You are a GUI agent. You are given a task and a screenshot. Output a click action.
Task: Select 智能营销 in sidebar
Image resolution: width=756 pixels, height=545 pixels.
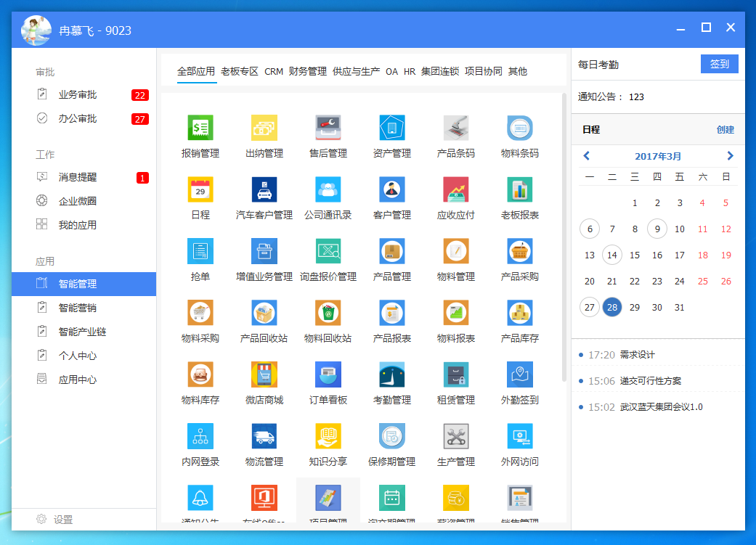point(84,308)
